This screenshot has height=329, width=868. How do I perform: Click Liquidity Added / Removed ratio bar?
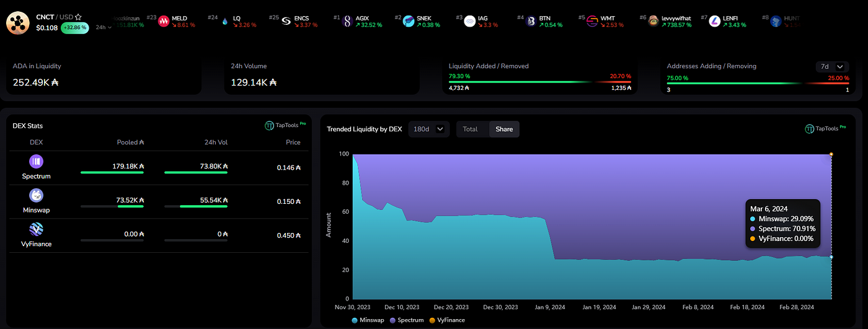coord(540,82)
